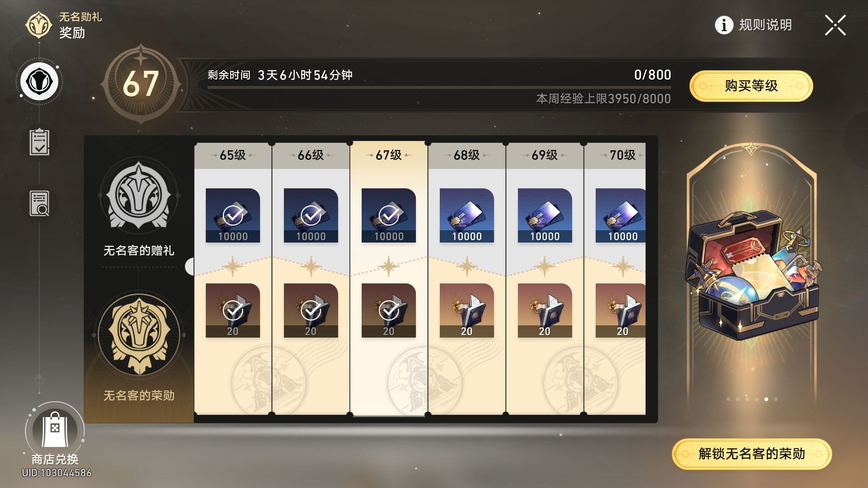
Task: Select level 69 locked honor reward icon
Action: (545, 311)
